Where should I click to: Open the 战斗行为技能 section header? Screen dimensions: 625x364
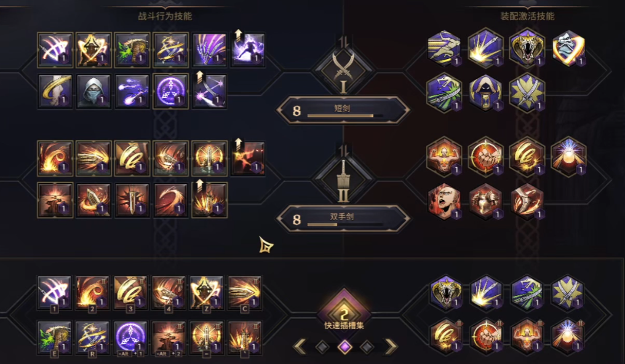click(165, 17)
